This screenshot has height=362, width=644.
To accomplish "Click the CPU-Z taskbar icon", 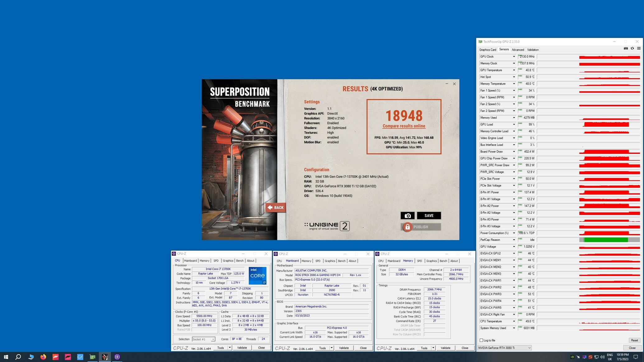I will pyautogui.click(x=117, y=357).
